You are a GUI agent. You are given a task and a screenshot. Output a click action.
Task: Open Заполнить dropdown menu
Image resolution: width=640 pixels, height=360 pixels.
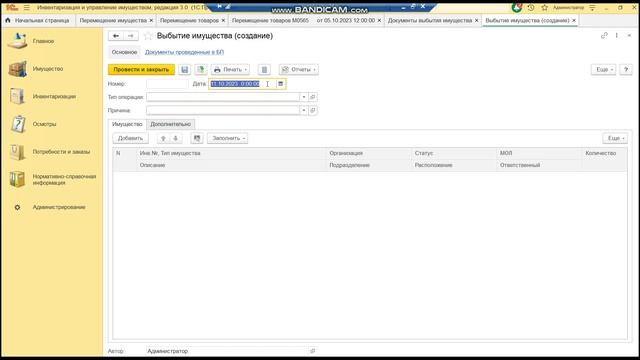pyautogui.click(x=228, y=138)
